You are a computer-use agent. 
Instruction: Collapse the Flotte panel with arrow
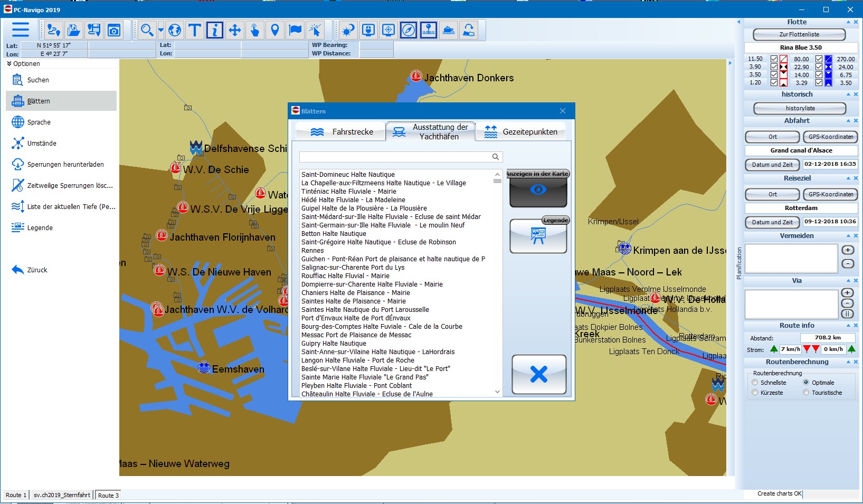(848, 22)
